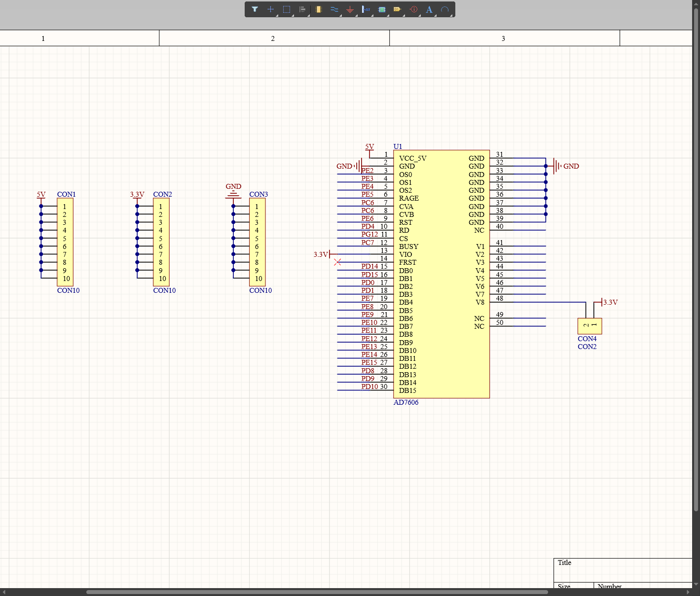Viewport: 700px width, 596px height.
Task: Select the 5V power port above CON1
Action: (41, 196)
